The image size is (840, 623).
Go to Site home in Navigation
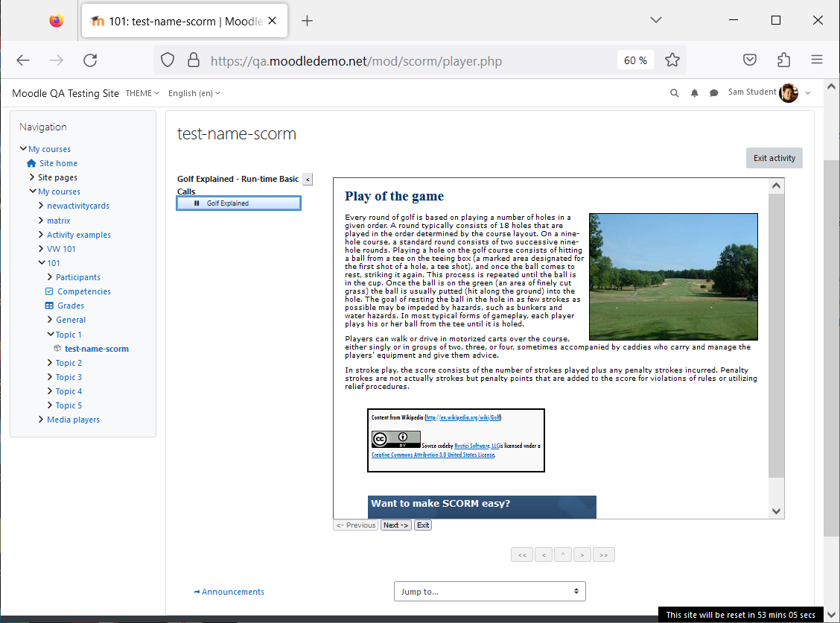58,163
